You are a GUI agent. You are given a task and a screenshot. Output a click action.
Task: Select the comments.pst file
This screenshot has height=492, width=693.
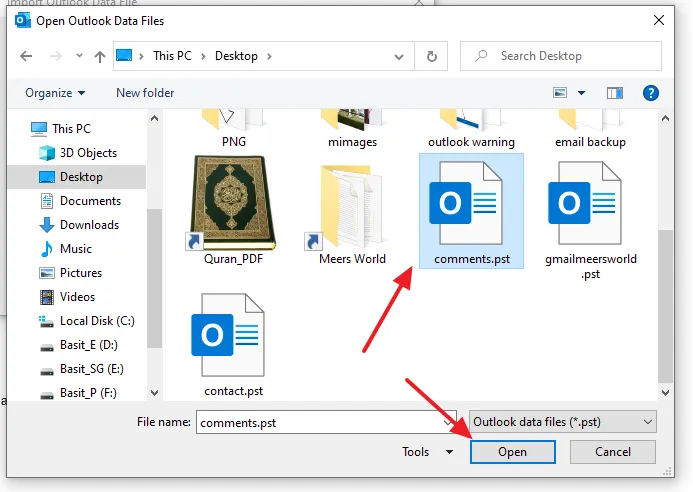coord(471,211)
